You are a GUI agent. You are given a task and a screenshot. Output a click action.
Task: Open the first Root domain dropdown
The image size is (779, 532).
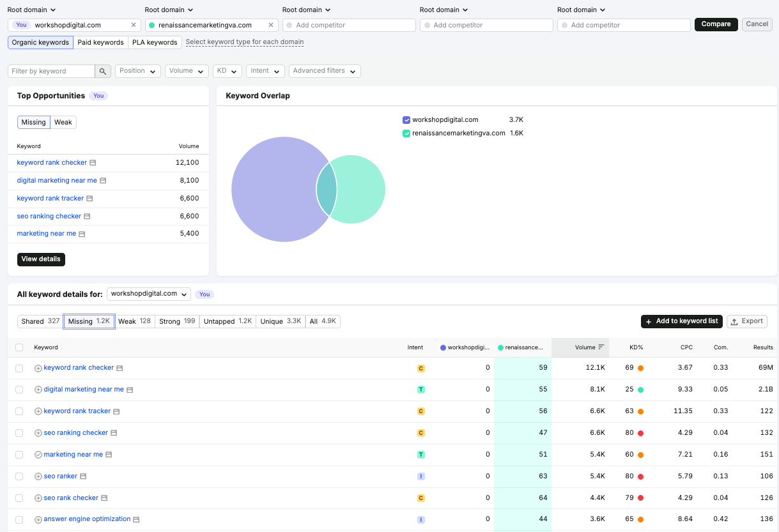point(31,10)
